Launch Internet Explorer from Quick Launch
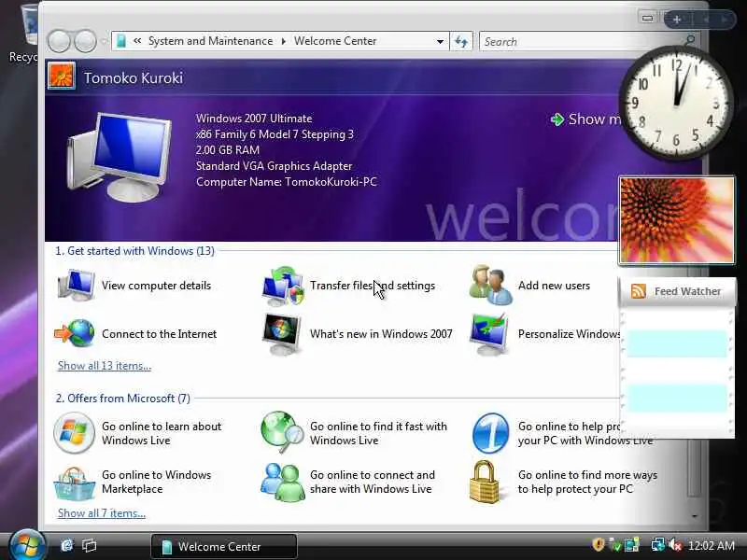 (x=67, y=545)
